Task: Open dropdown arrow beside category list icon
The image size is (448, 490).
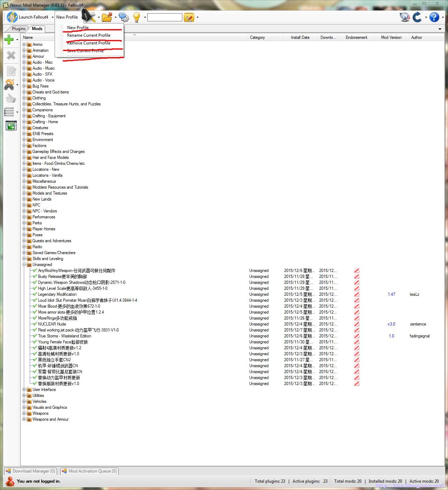Action: [x=17, y=112]
